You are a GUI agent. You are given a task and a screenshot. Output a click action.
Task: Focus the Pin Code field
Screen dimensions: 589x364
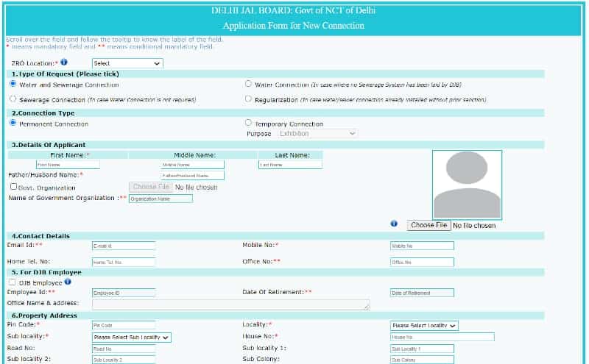click(124, 325)
